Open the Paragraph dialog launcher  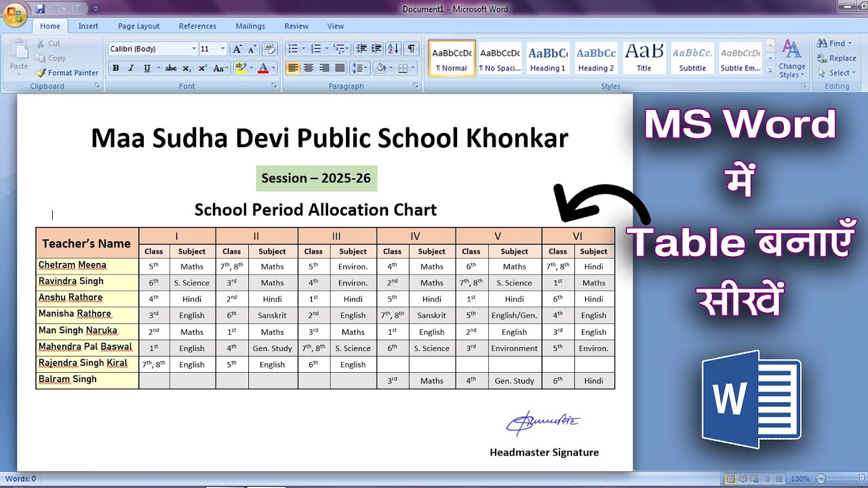415,86
